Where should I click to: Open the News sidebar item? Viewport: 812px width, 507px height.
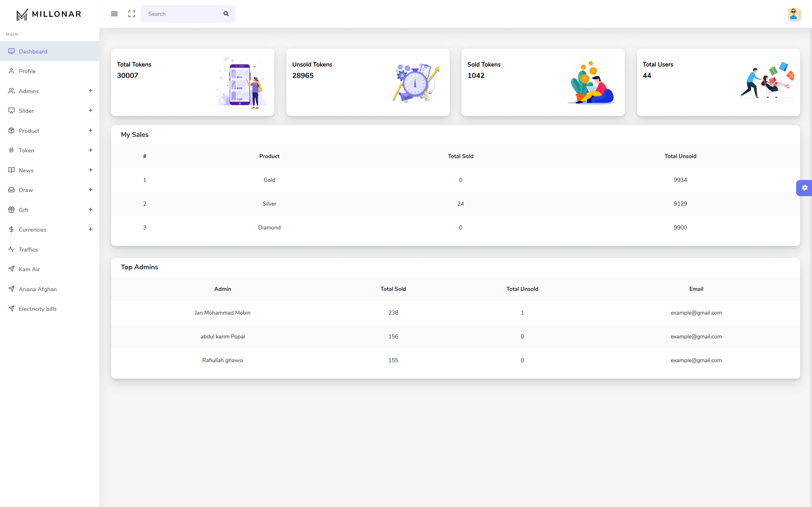click(26, 170)
